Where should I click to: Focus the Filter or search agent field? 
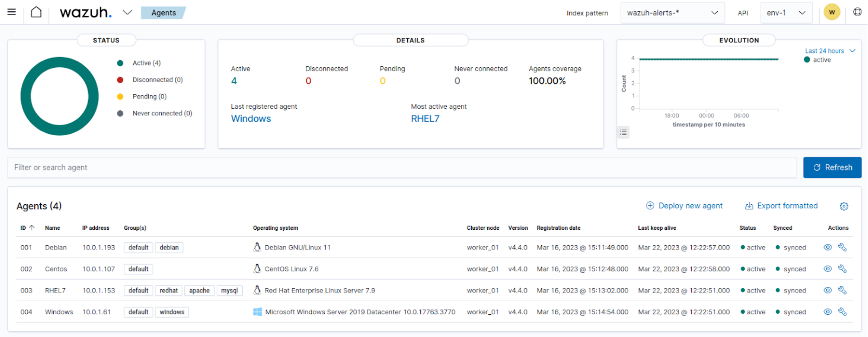point(402,168)
